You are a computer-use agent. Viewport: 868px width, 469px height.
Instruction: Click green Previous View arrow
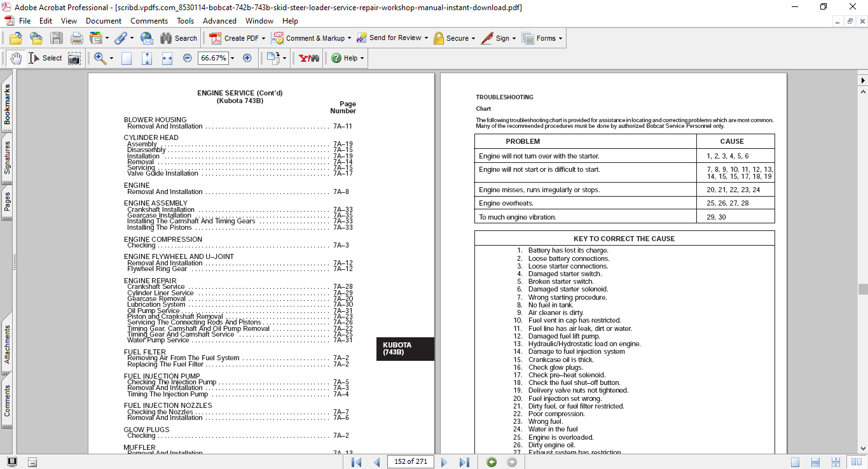coord(492,462)
